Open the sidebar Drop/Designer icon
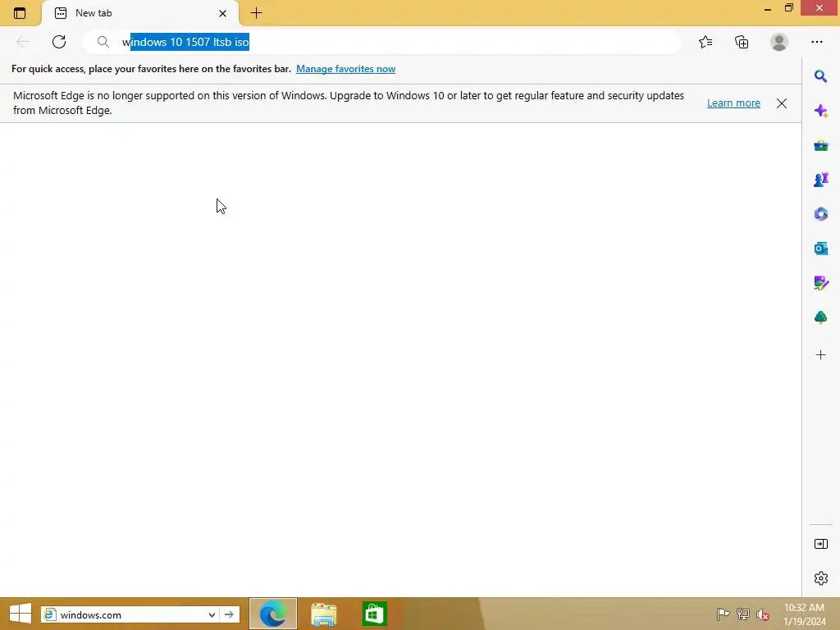 click(820, 283)
